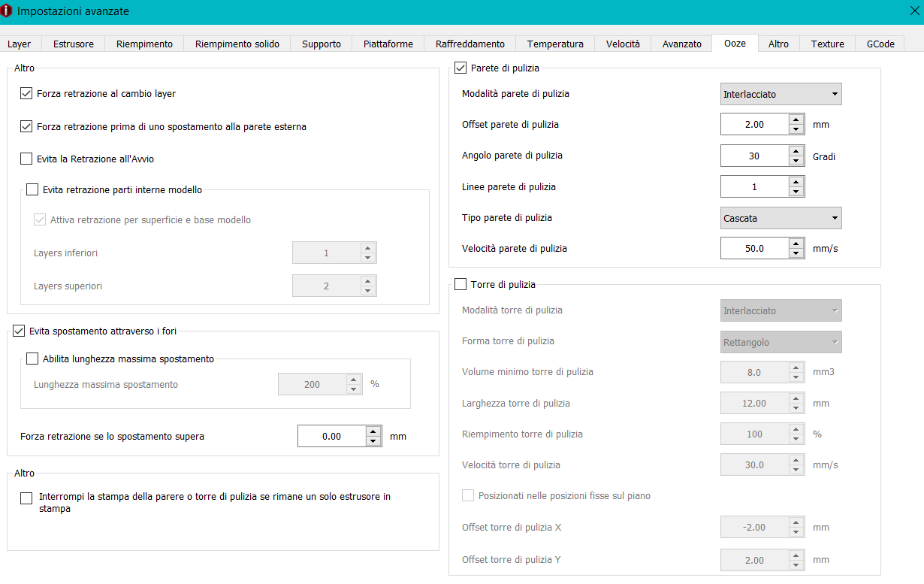Open the Texture tab
924x584 pixels.
pos(827,44)
